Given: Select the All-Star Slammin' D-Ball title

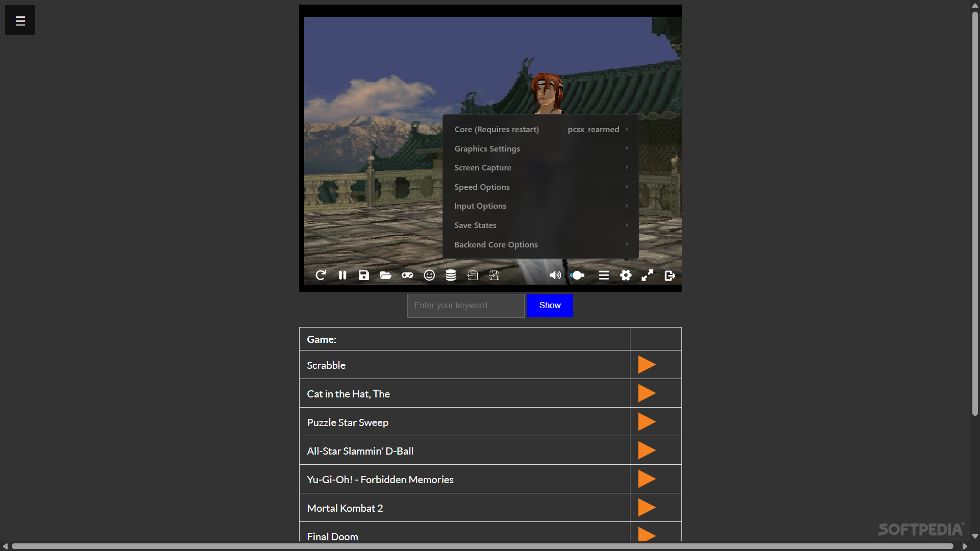Looking at the screenshot, I should pos(360,451).
